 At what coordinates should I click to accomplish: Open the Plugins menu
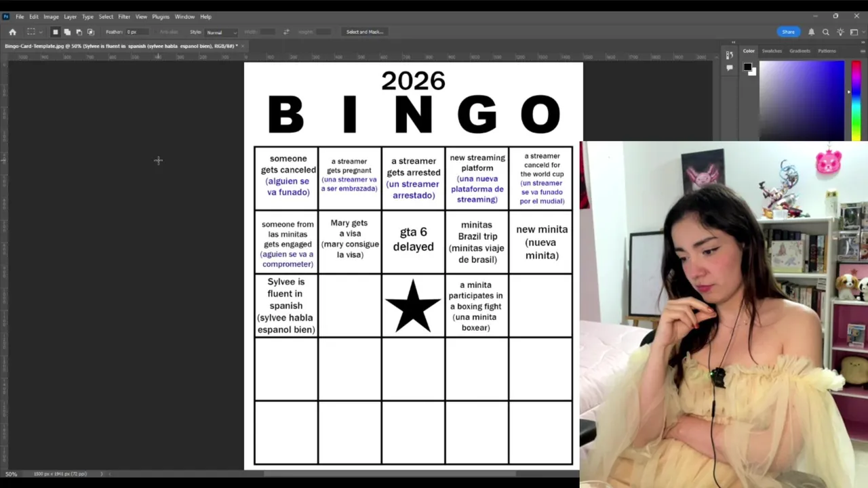pyautogui.click(x=161, y=16)
